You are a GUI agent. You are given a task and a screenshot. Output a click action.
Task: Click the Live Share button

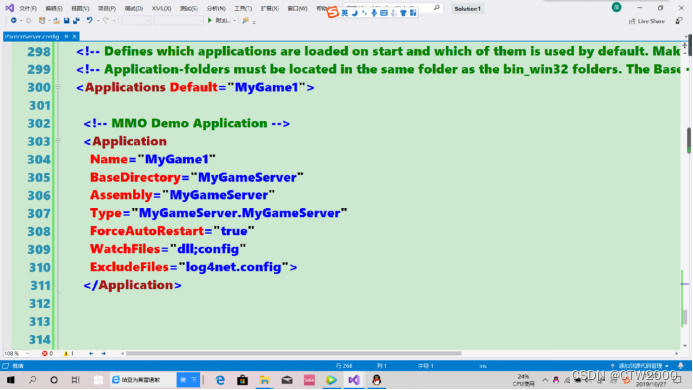pos(647,21)
